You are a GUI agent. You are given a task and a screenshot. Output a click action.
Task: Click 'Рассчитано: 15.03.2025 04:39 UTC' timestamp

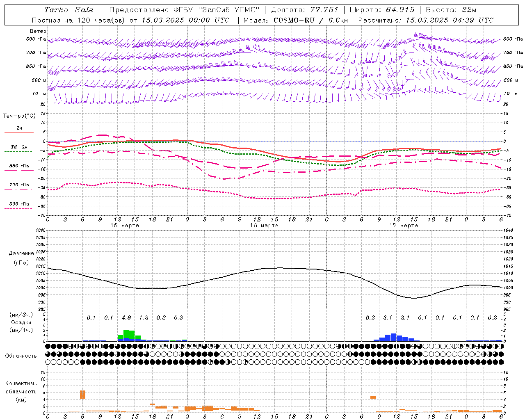tap(426, 20)
